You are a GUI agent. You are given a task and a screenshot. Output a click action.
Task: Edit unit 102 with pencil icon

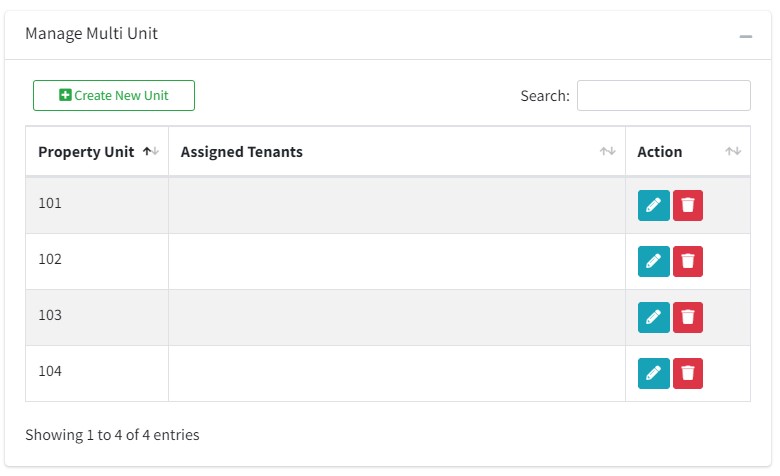654,261
